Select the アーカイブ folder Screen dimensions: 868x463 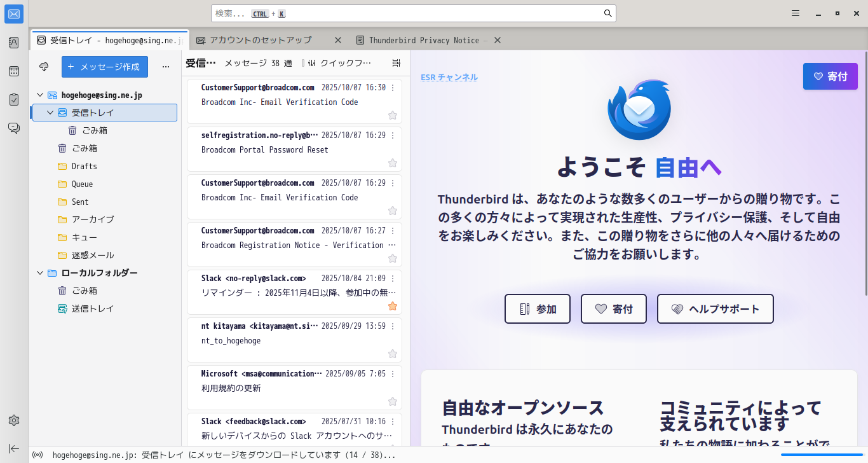point(104,219)
